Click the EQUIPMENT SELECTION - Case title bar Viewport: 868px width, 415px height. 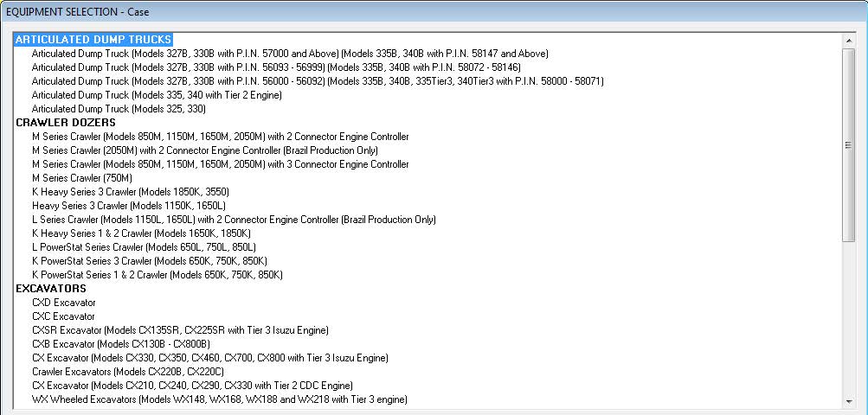[x=434, y=11]
